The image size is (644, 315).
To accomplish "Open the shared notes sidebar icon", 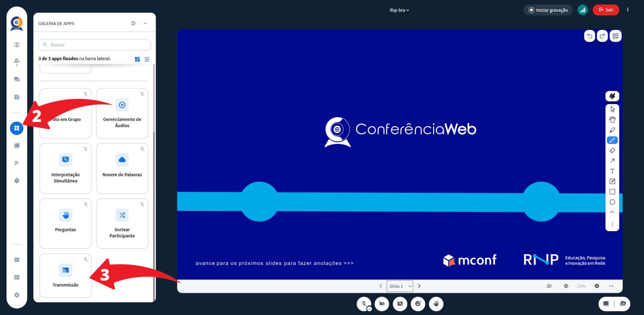I will pos(17,97).
